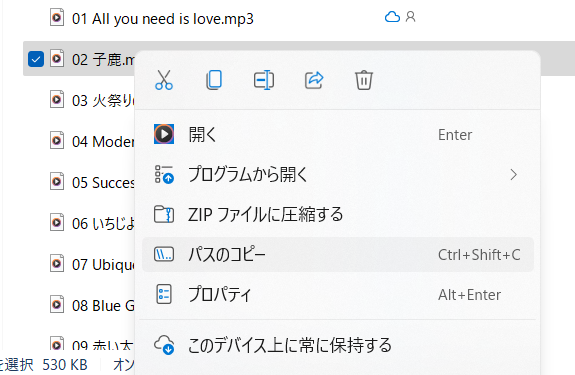Click media file icon of 06 いちじょ

pyautogui.click(x=57, y=223)
